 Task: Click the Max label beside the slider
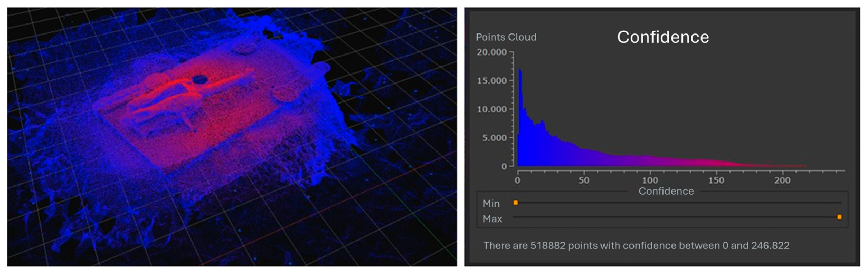tap(492, 219)
